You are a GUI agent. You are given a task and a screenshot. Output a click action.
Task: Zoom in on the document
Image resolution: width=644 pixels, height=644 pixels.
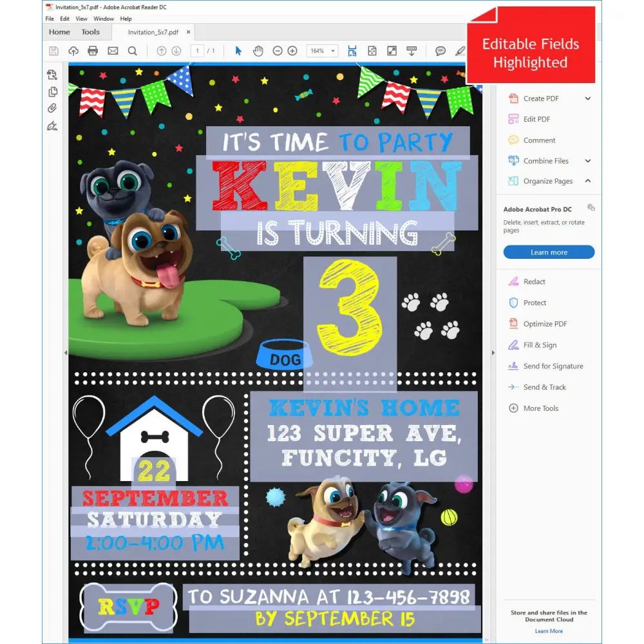293,50
